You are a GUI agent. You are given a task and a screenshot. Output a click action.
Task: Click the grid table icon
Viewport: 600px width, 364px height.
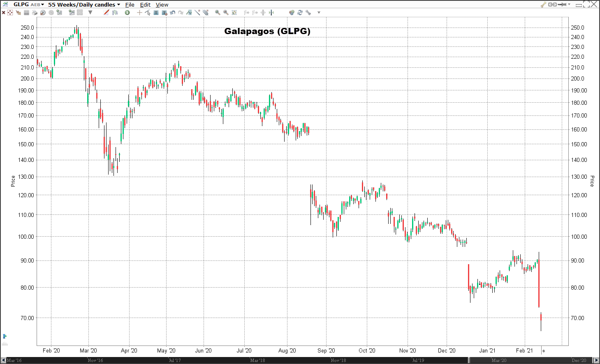(x=26, y=12)
